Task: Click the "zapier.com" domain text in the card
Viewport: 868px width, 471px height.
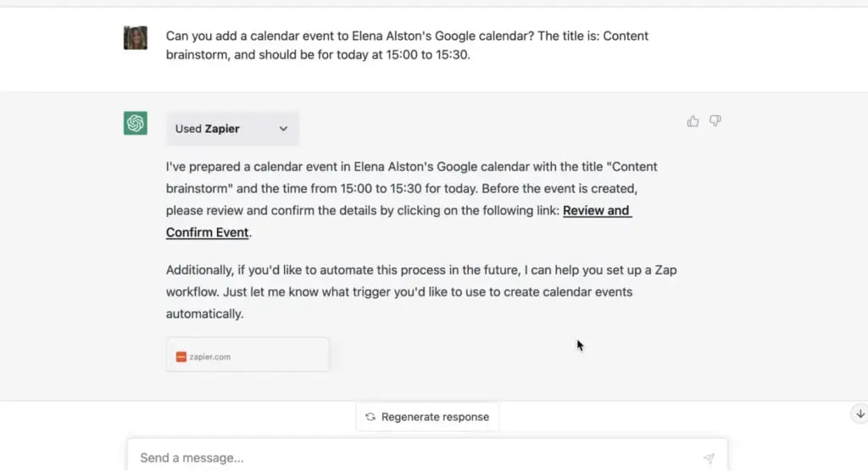Action: 210,357
